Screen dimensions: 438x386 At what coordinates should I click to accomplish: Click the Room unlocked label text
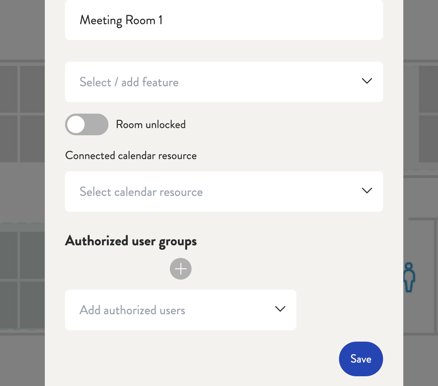point(151,124)
